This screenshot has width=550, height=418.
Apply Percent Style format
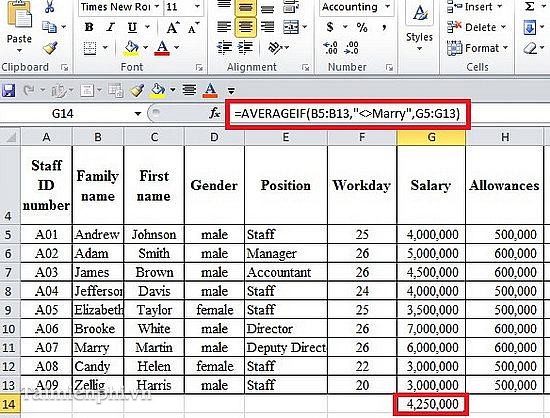point(362,27)
